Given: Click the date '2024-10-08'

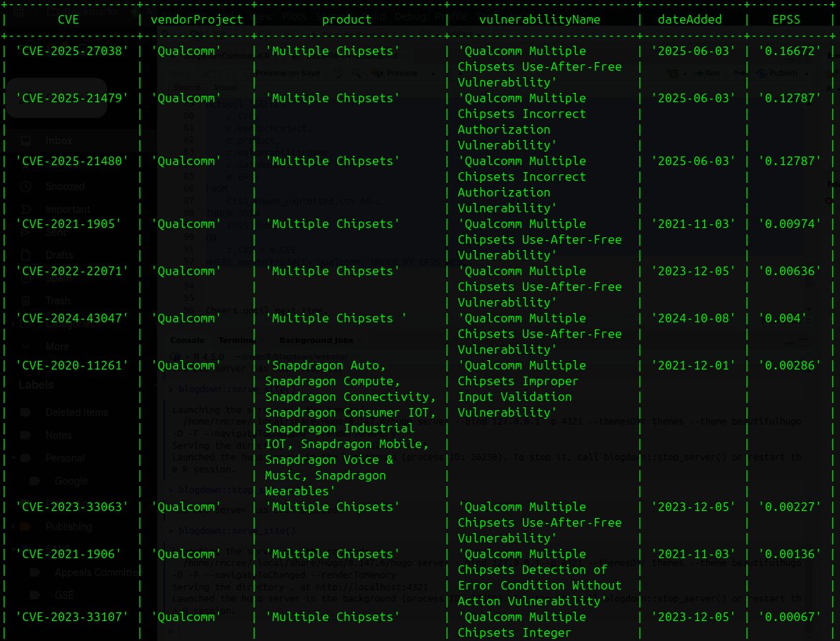Looking at the screenshot, I should tap(693, 319).
